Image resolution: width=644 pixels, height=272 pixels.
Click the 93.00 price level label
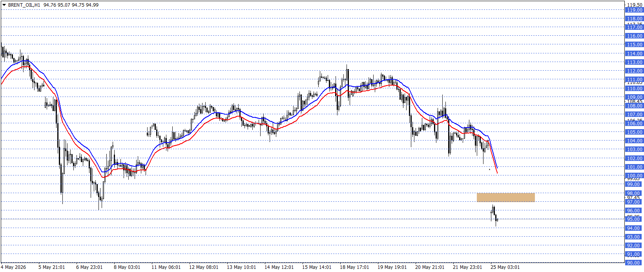click(x=634, y=237)
